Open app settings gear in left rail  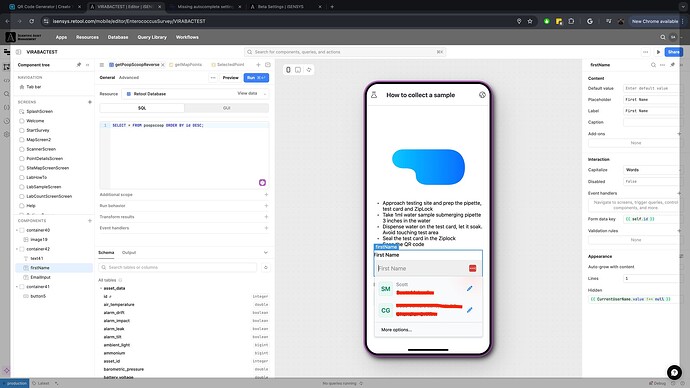pos(6,134)
